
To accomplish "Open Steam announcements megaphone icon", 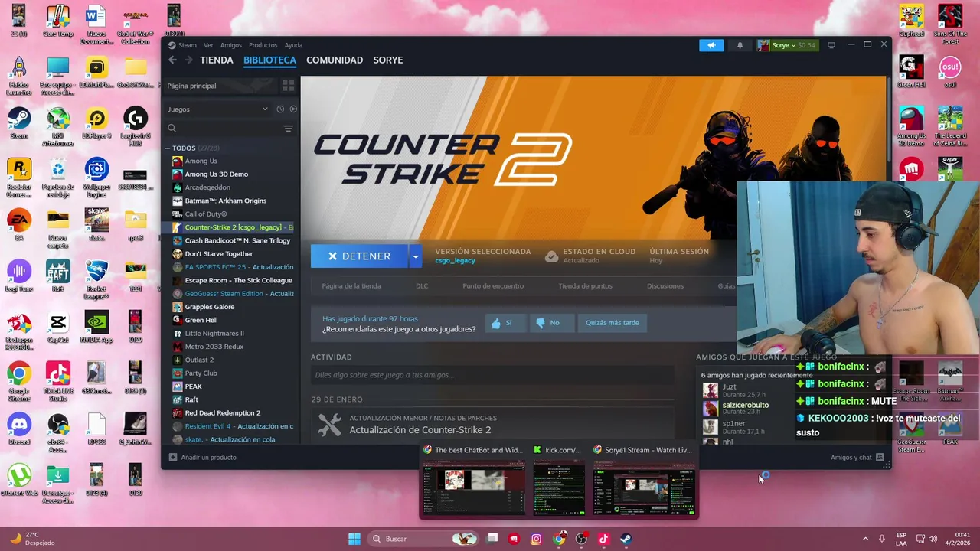I will pyautogui.click(x=711, y=45).
